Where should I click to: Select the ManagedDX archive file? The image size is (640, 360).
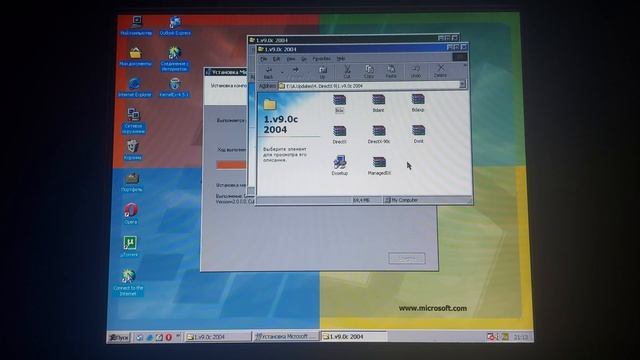coord(379,166)
